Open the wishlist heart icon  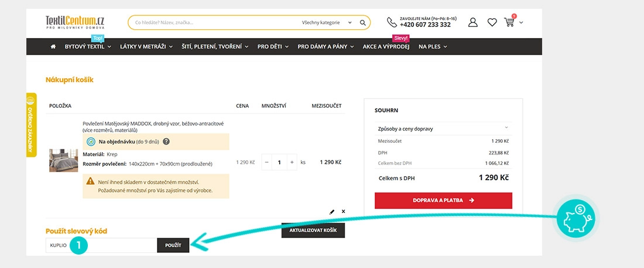coord(492,23)
